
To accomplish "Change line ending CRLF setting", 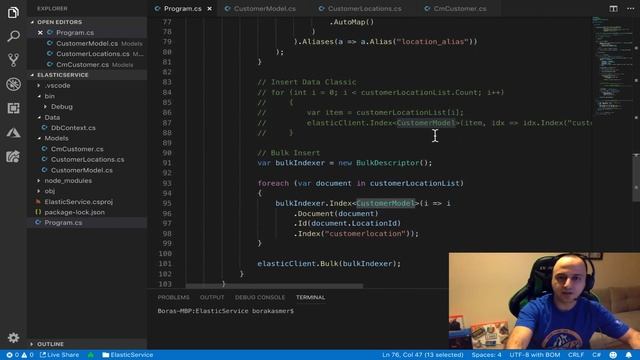I will tap(576, 355).
